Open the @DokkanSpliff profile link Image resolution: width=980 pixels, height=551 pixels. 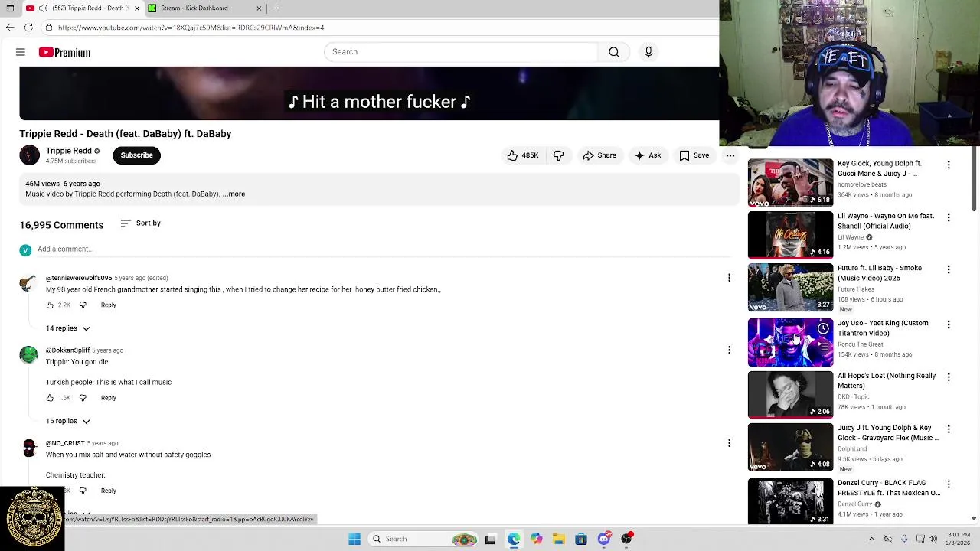67,350
